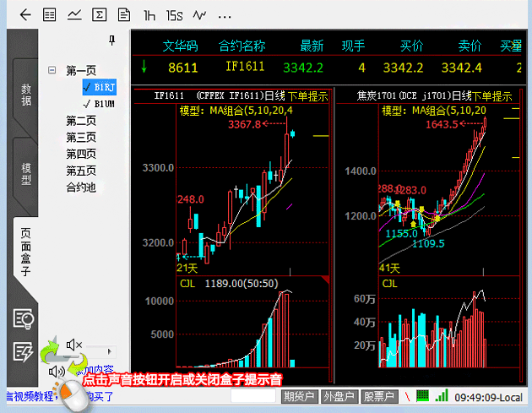
Task: Toggle the B1RJ checked item
Action: (x=99, y=87)
